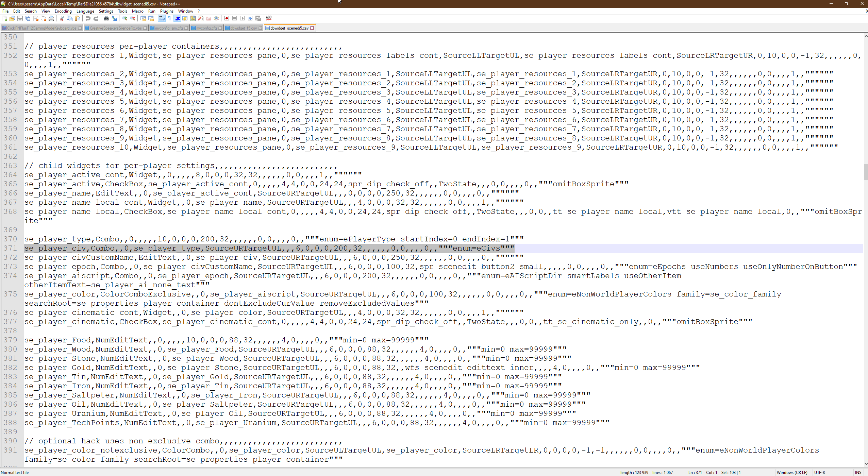
Task: Open the View menu
Action: 46,11
